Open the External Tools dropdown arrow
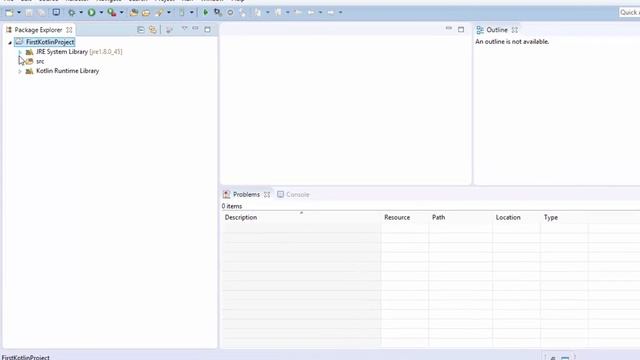The width and height of the screenshot is (640, 360). click(122, 13)
